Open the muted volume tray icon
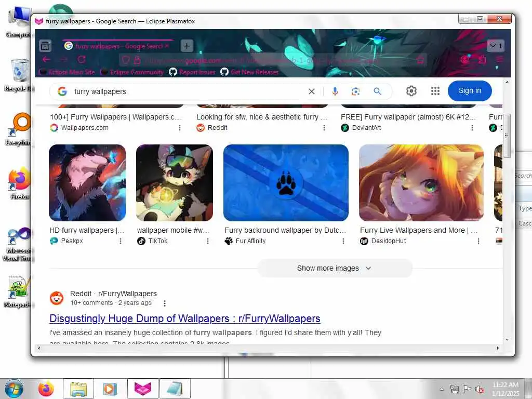 click(480, 389)
